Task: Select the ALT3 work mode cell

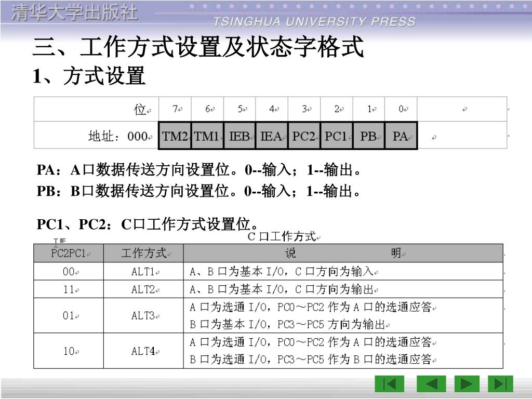Action: coord(143,315)
